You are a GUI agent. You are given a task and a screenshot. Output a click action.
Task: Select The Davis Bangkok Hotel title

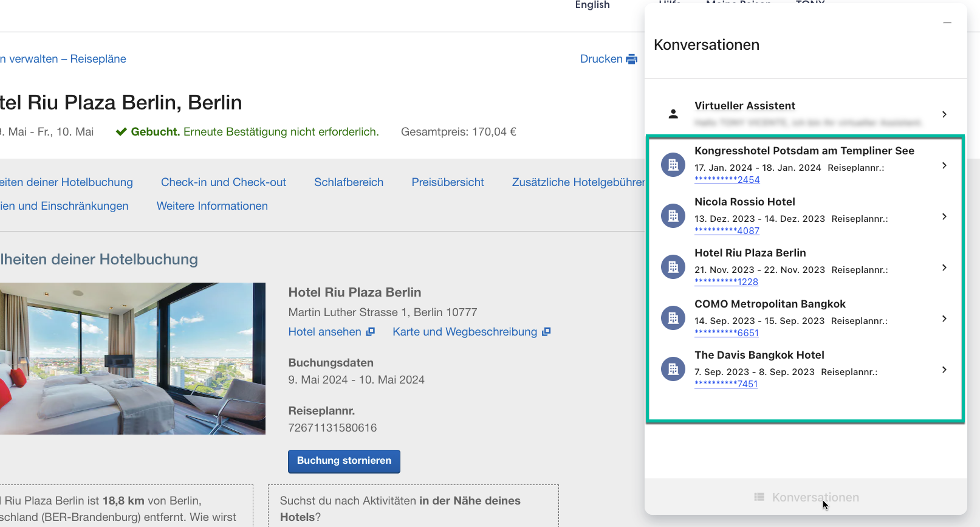pyautogui.click(x=759, y=355)
